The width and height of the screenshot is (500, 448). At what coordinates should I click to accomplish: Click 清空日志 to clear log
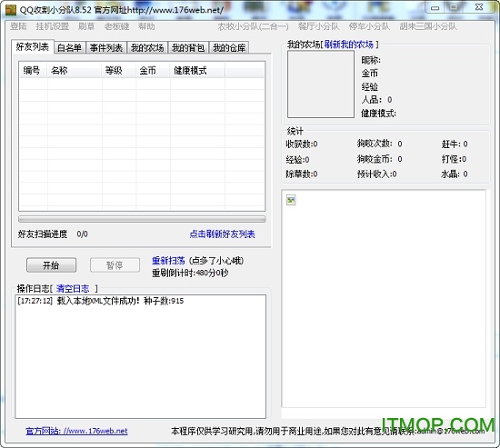point(73,289)
